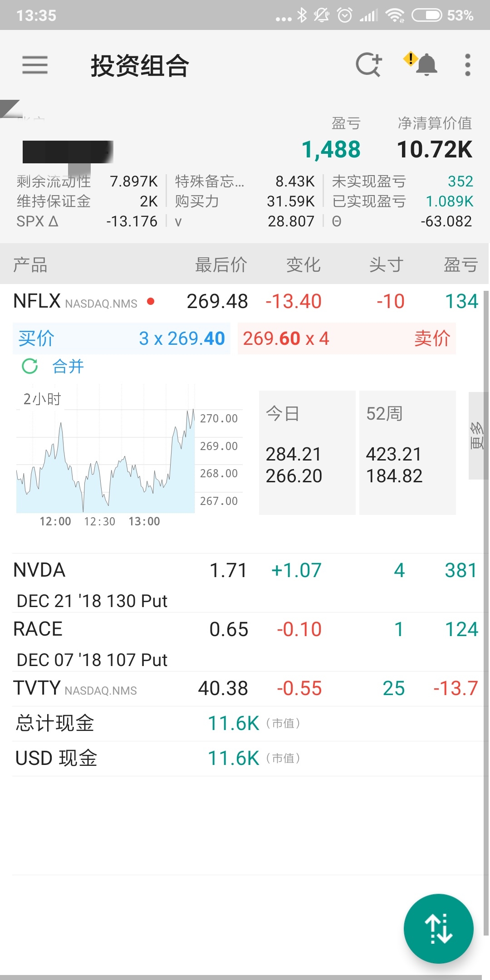Open the hamburger navigation menu
This screenshot has width=490, height=980.
[35, 65]
